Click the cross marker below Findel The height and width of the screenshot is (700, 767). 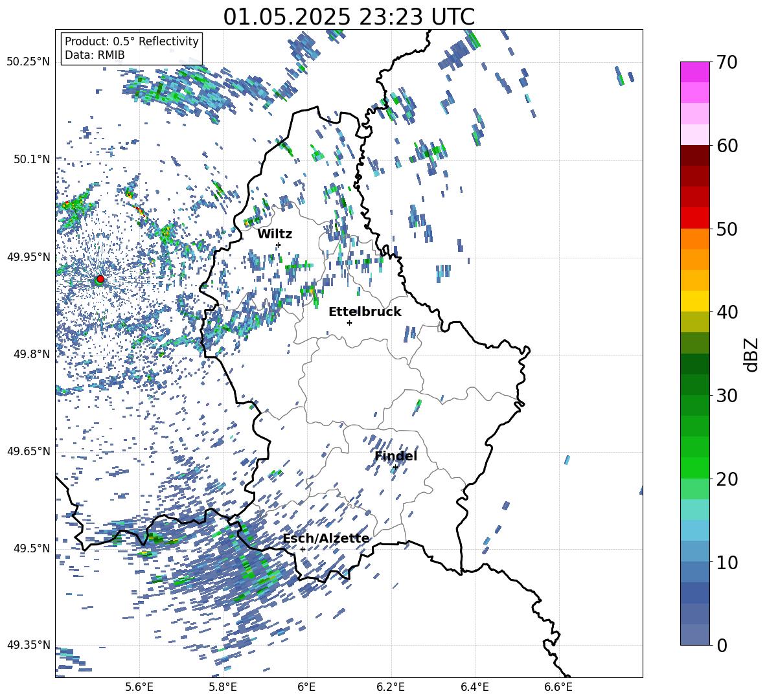(x=395, y=468)
